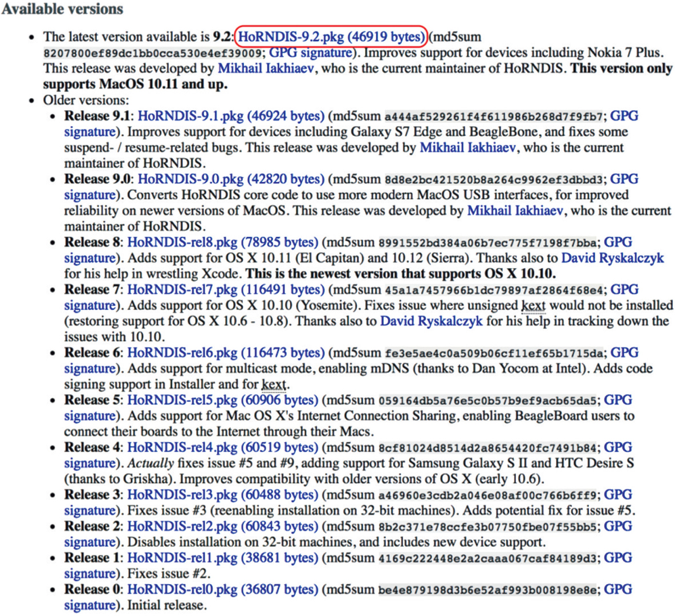
Task: Download HoRNDIS-rel5.pkg file
Action: coord(222,400)
